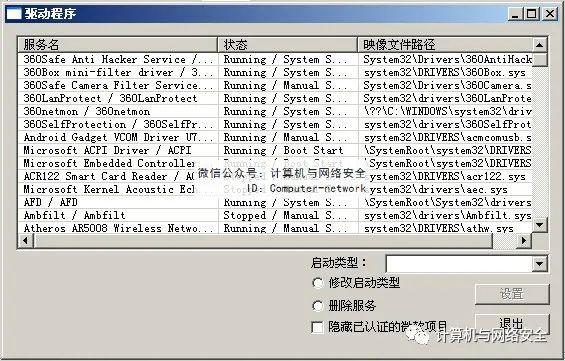
Task: Sort by the 状态 column header
Action: pyautogui.click(x=288, y=45)
